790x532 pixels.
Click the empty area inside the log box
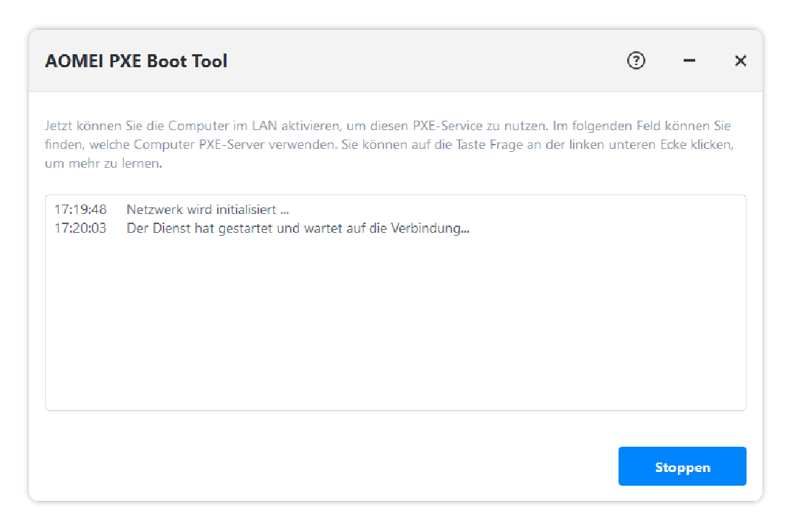[395, 325]
